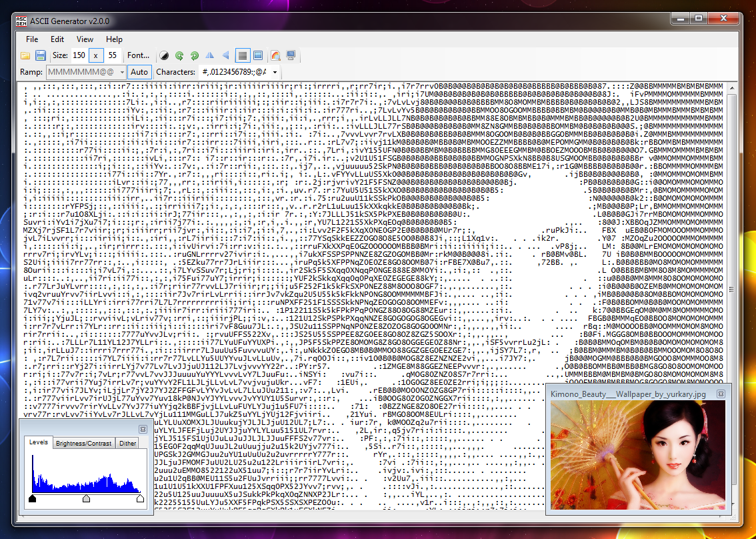Maximize the ASCII Generator window
Screen dimensions: 756x539
(698, 19)
